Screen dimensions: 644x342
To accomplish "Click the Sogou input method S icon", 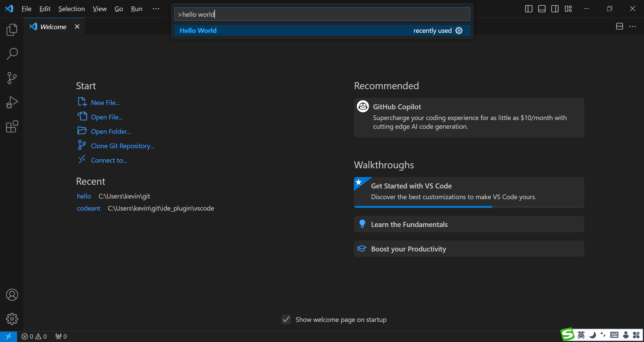I will (x=568, y=334).
